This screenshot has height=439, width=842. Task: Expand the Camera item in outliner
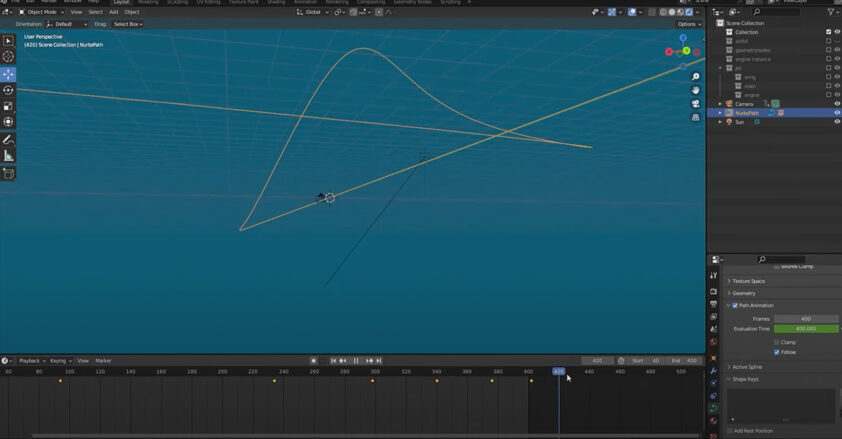point(720,104)
